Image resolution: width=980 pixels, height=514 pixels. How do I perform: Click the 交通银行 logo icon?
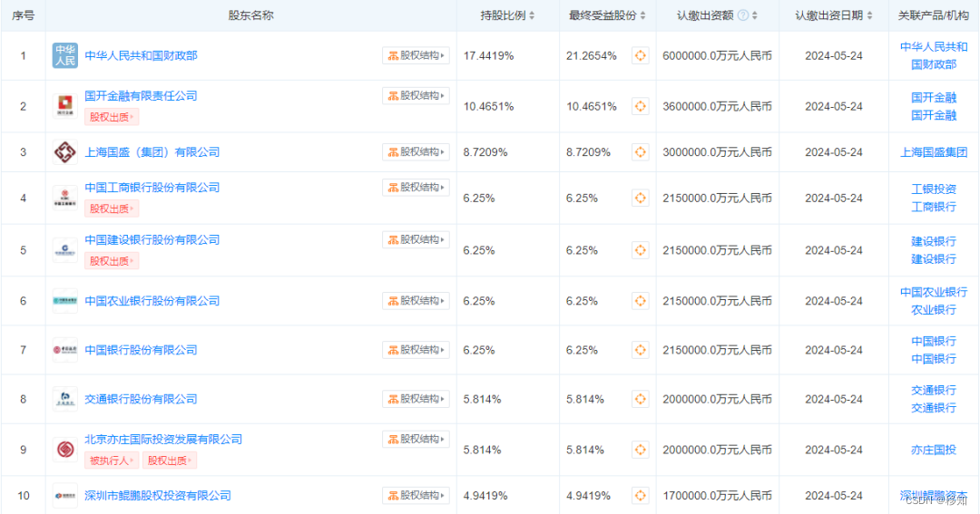pos(65,399)
